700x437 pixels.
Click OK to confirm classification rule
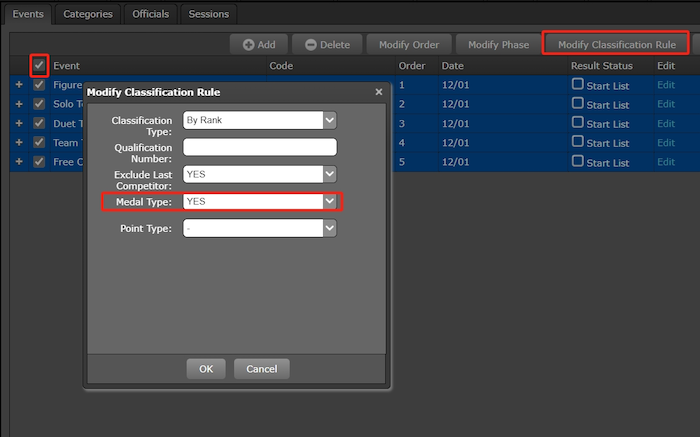(x=206, y=369)
